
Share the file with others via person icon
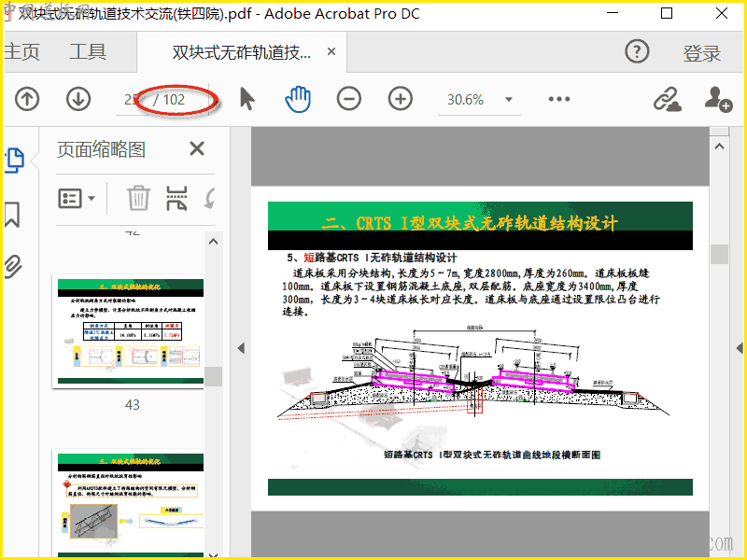718,99
